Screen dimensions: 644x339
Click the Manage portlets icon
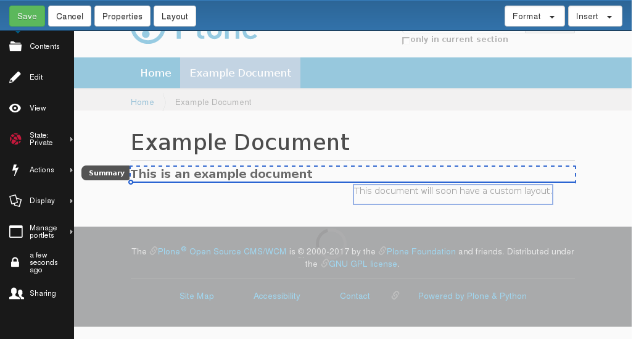tap(15, 232)
